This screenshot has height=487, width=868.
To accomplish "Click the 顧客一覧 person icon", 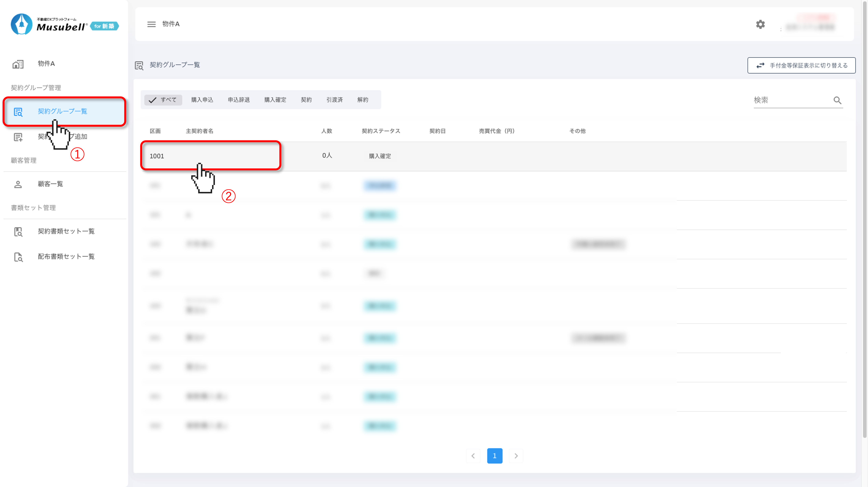I will 18,184.
